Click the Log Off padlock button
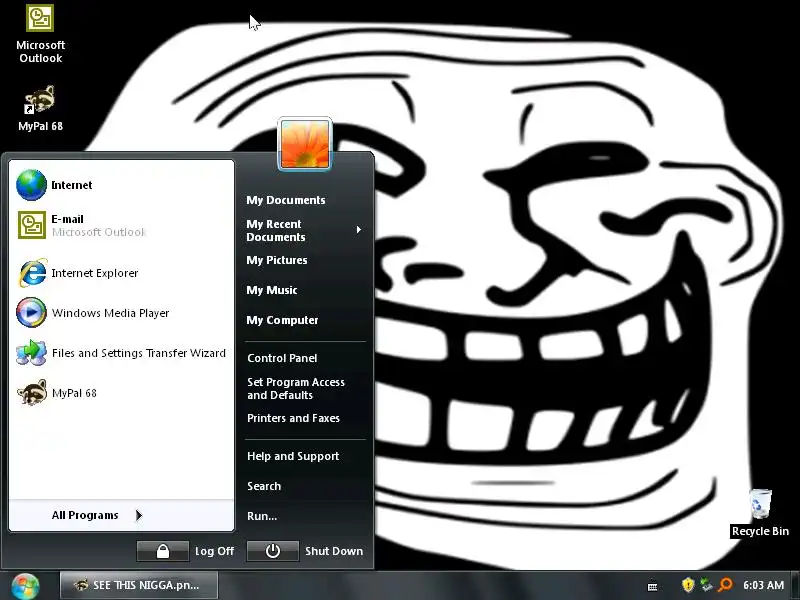This screenshot has width=800, height=600. click(163, 551)
